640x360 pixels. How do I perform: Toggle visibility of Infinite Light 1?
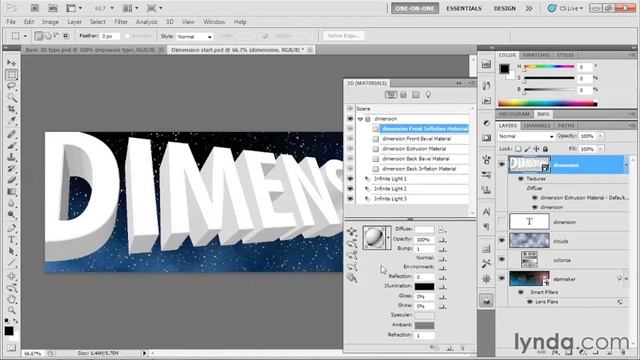pos(350,179)
